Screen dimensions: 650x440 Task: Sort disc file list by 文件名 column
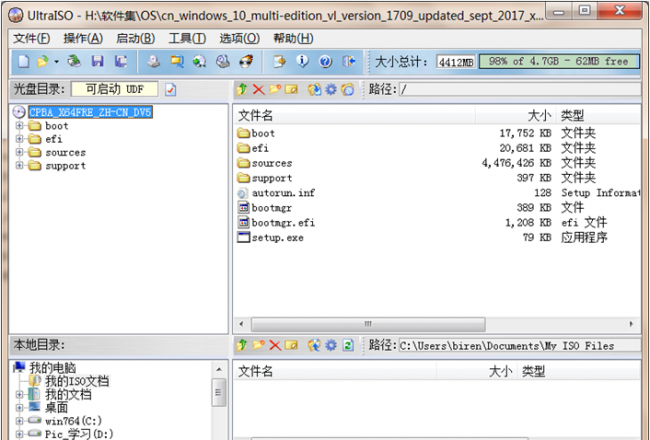355,115
